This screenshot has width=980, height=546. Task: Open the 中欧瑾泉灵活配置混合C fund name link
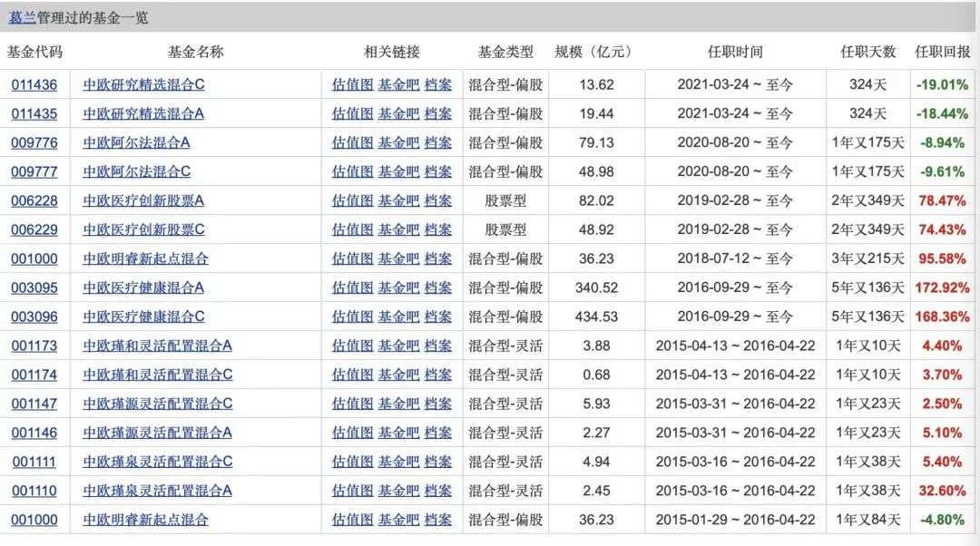click(x=158, y=463)
